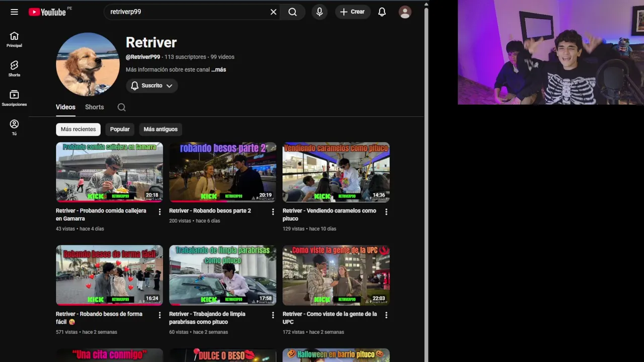Image resolution: width=644 pixels, height=362 pixels.
Task: Click title Robando besos de forma fácil
Action: click(x=99, y=318)
